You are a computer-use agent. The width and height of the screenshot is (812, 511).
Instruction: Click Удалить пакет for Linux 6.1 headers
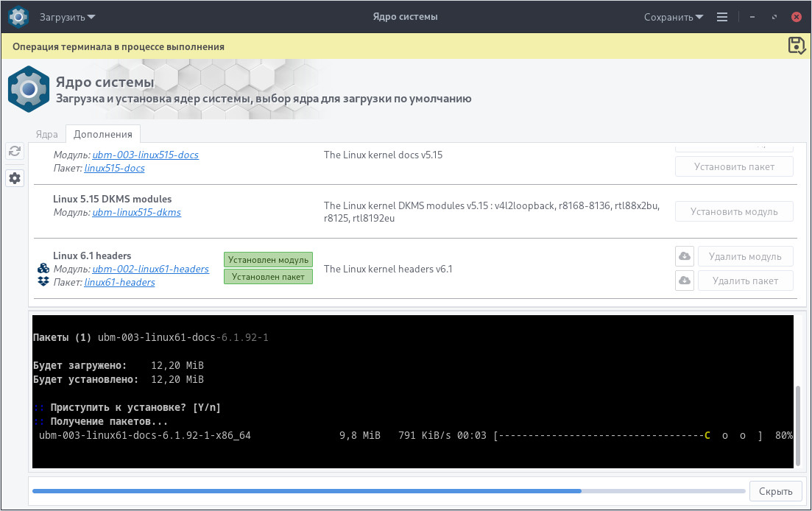click(745, 281)
